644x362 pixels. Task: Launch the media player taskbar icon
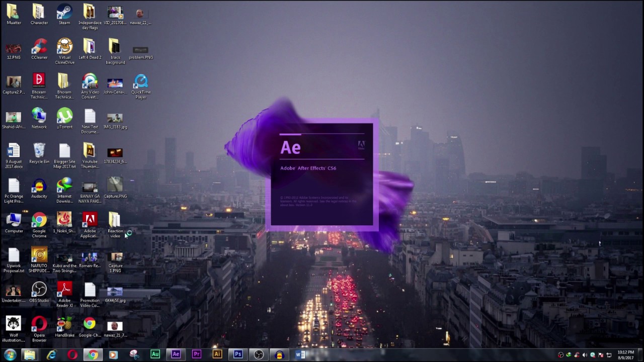(x=113, y=354)
